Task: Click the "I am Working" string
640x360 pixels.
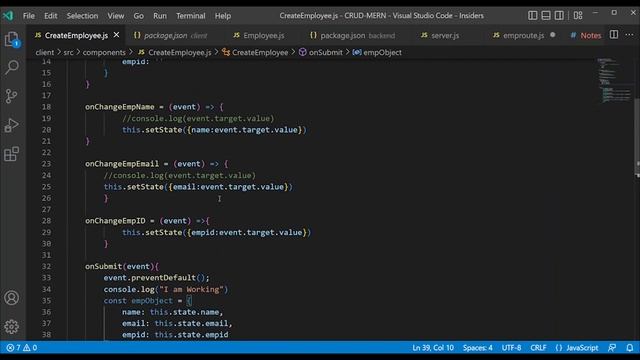Action: pos(191,289)
